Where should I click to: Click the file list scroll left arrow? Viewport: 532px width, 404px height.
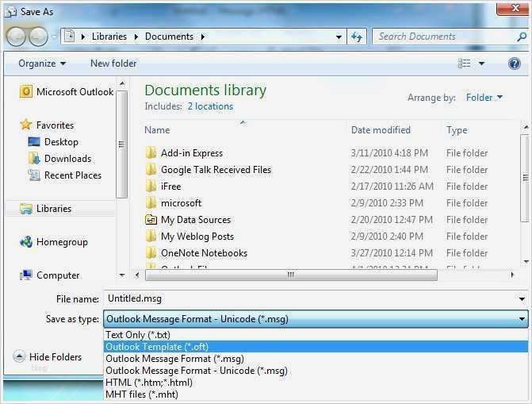coord(137,275)
